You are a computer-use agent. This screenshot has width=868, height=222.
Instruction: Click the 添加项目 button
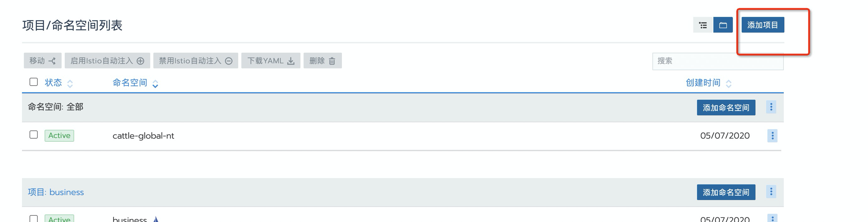(762, 25)
